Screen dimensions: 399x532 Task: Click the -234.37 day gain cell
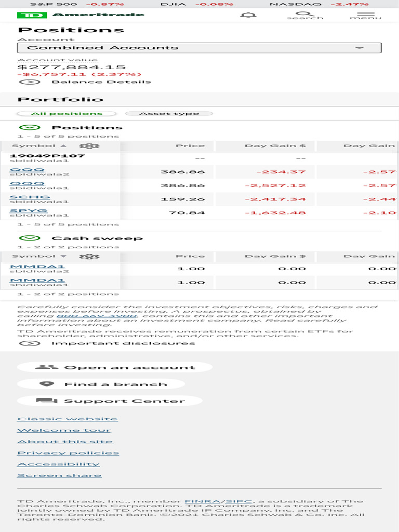click(281, 172)
